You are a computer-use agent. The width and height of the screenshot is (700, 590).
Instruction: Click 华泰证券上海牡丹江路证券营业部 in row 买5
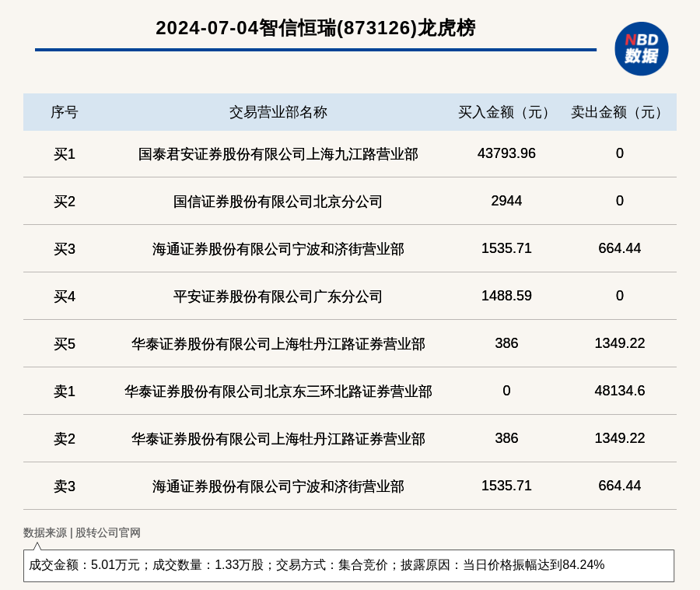pyautogui.click(x=278, y=344)
